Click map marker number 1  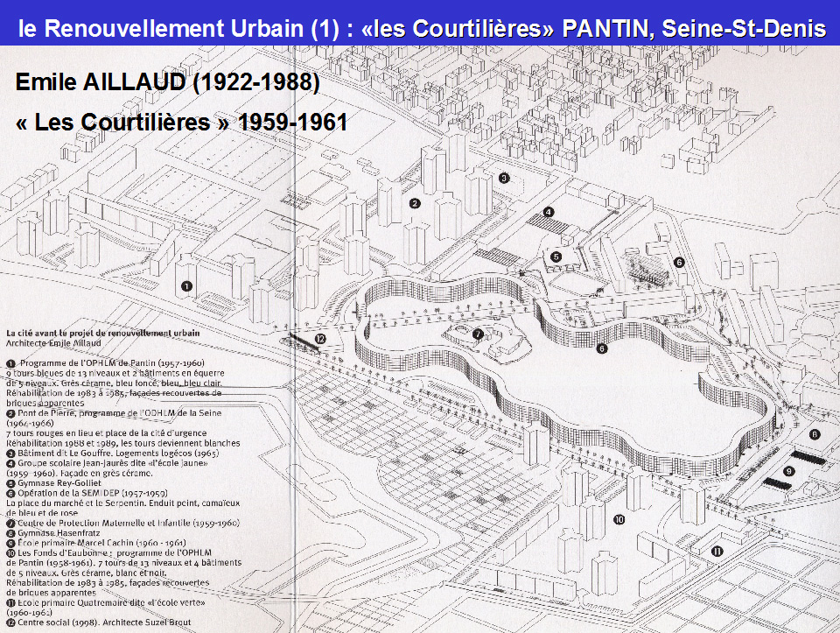coord(186,285)
